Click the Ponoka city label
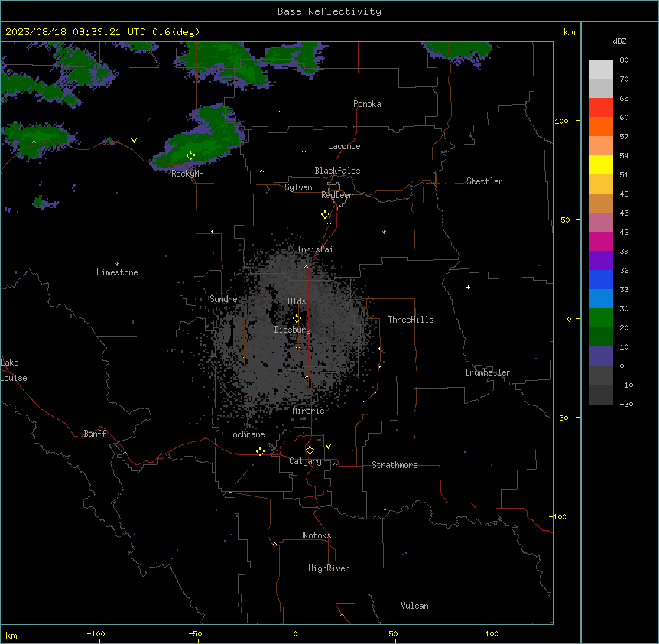This screenshot has height=644, width=659. (x=367, y=104)
